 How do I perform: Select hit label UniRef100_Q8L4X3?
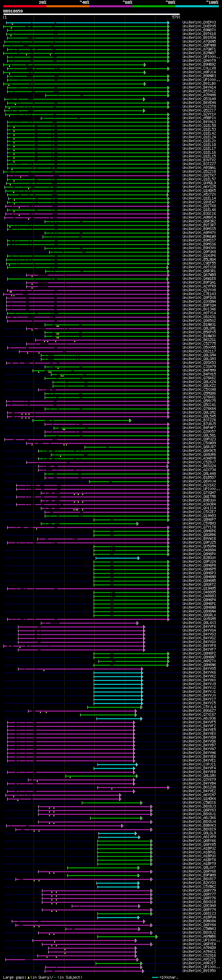(199, 623)
